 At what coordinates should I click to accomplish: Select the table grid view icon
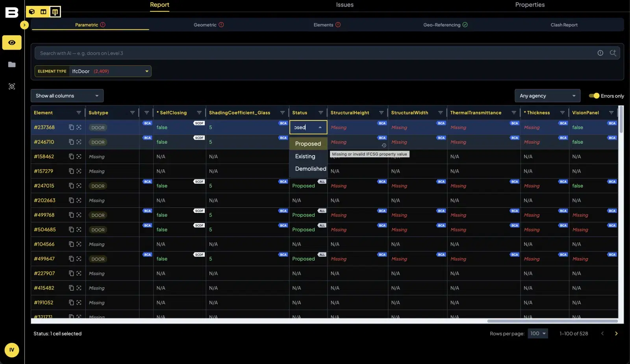point(55,12)
